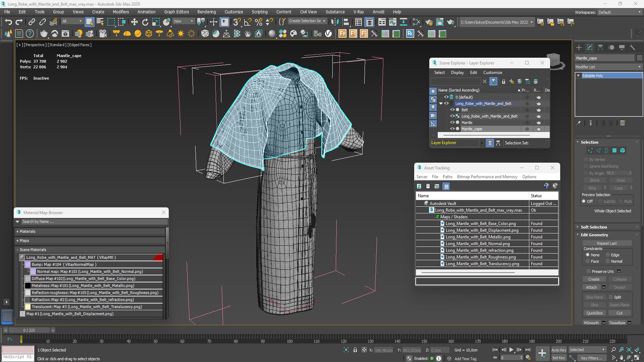Enable Preserve UVs checkbox
The image size is (644, 362).
[x=589, y=271]
